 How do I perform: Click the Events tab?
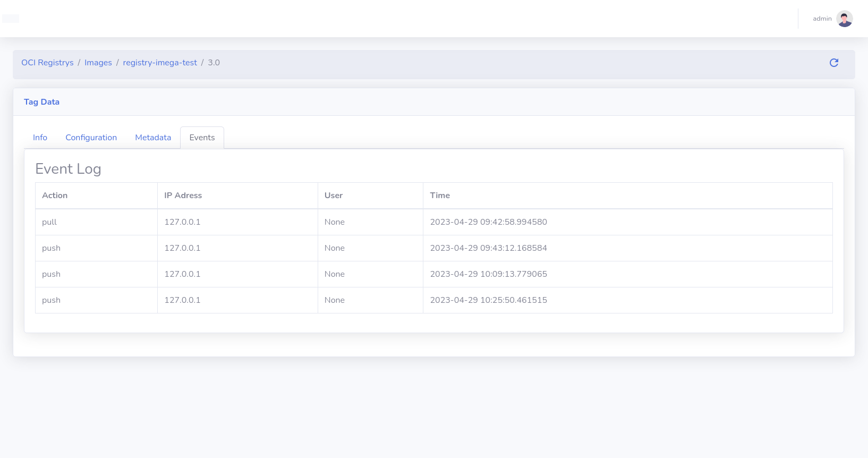click(x=202, y=138)
